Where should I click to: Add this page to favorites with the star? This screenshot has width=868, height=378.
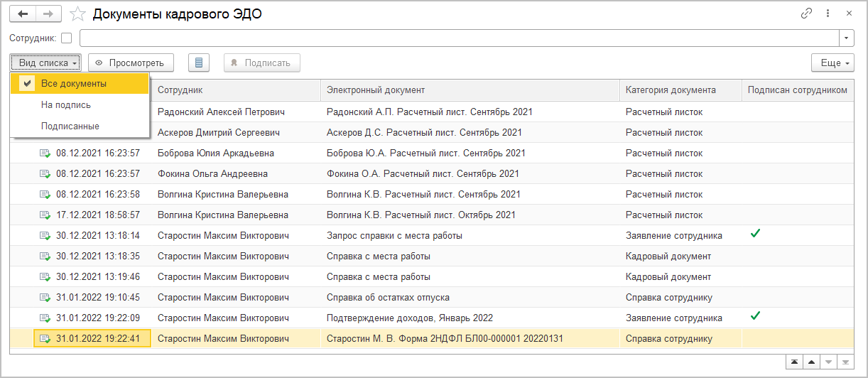pyautogui.click(x=77, y=14)
